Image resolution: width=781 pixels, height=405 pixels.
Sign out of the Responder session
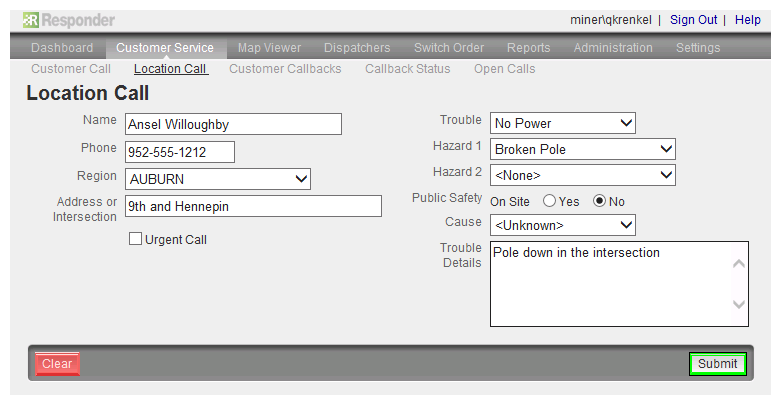693,20
